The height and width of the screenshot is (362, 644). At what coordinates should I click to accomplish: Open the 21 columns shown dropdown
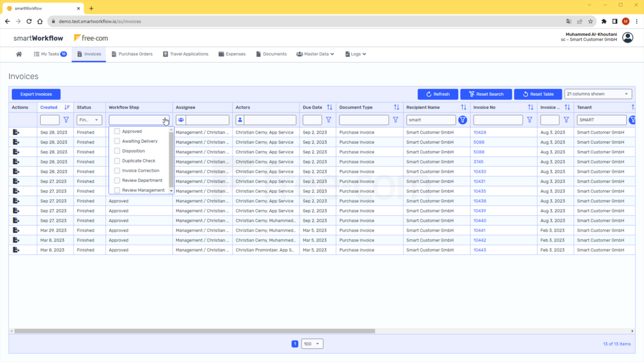point(598,93)
